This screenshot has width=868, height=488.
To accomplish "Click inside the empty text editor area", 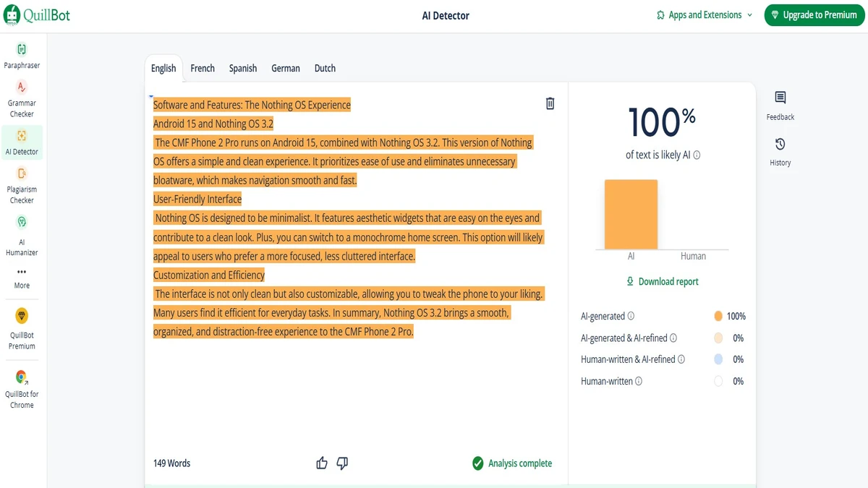I will click(x=354, y=394).
